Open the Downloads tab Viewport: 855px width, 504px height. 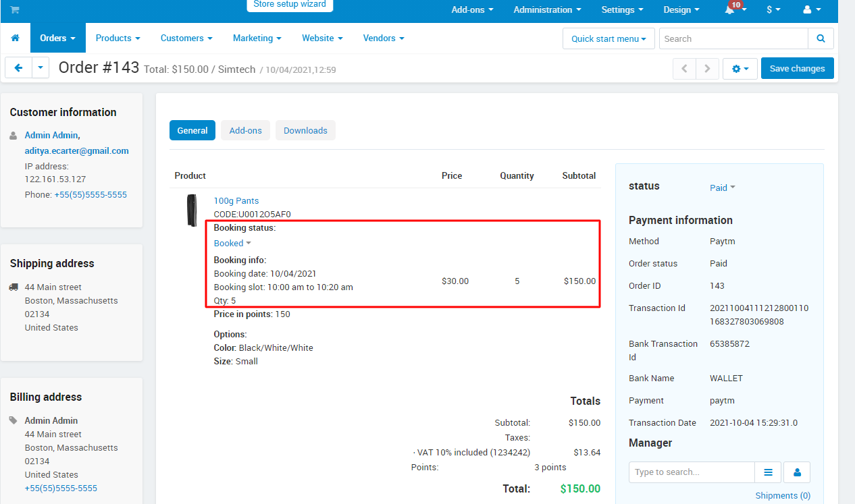pos(305,130)
